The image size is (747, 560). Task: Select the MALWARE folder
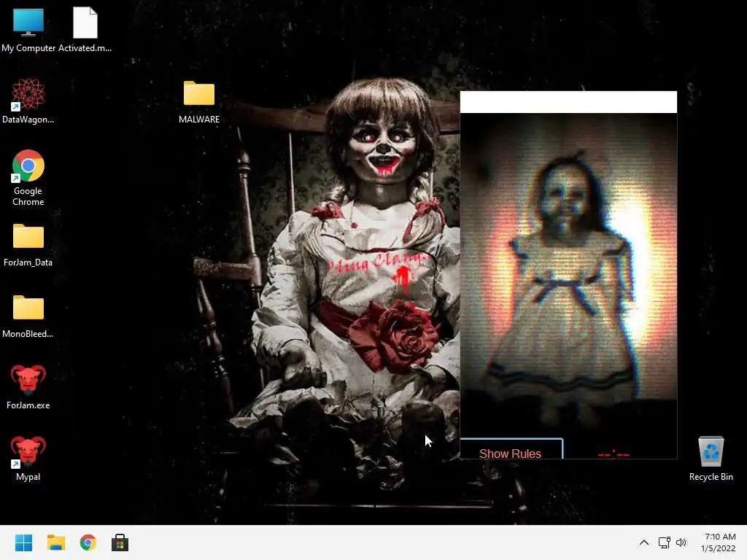pos(199,102)
